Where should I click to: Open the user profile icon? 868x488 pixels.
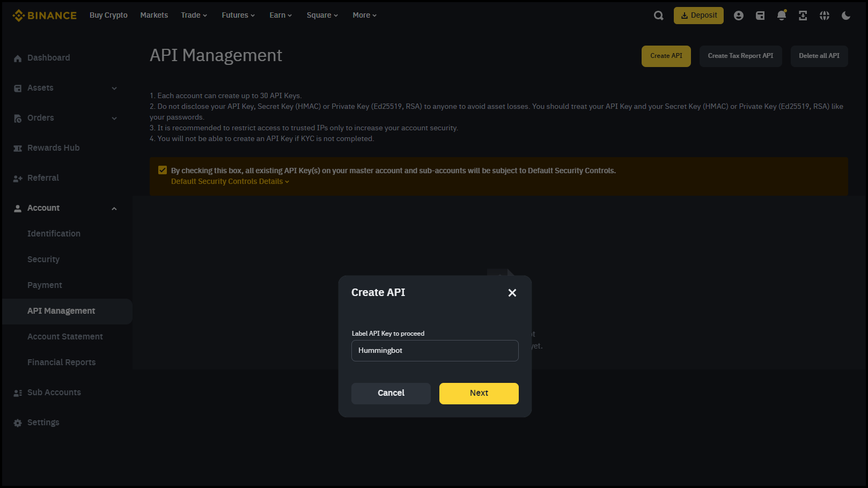pyautogui.click(x=739, y=16)
